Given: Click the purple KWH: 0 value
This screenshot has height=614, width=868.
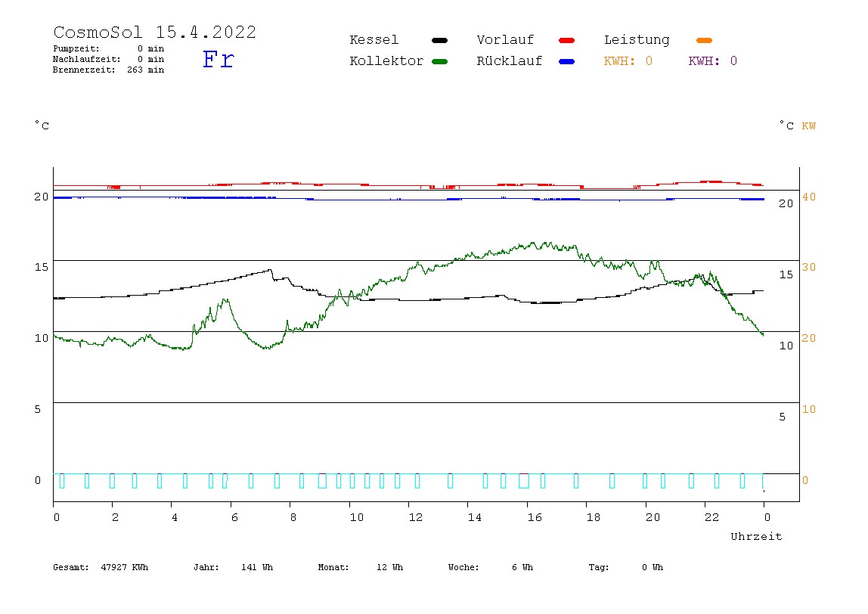Looking at the screenshot, I should coord(712,61).
